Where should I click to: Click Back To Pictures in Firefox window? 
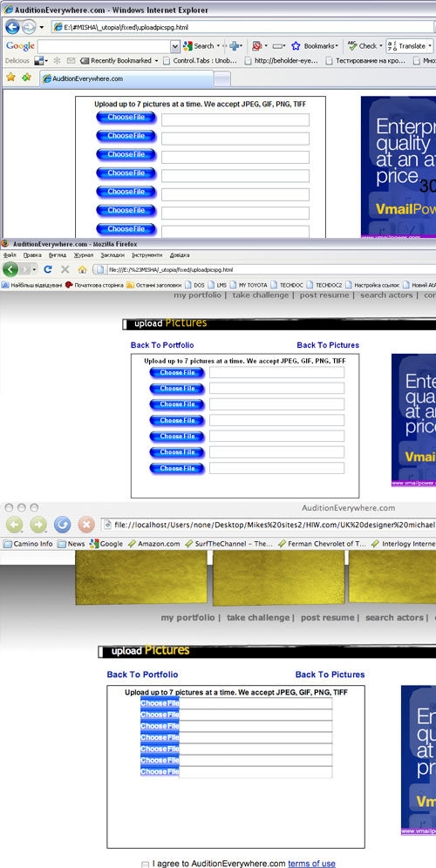tap(328, 345)
